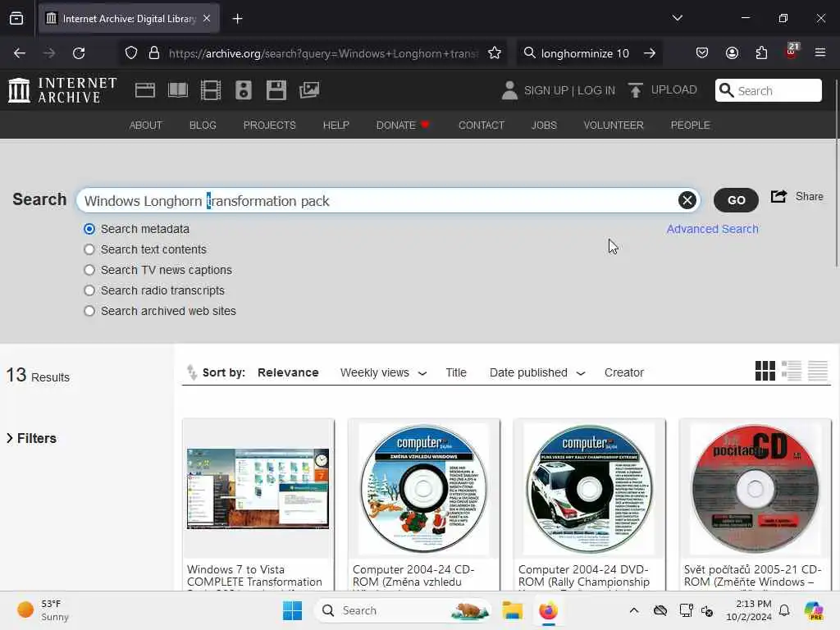Open list all tabs dropdown
Viewport: 840px width, 630px height.
pyautogui.click(x=677, y=18)
